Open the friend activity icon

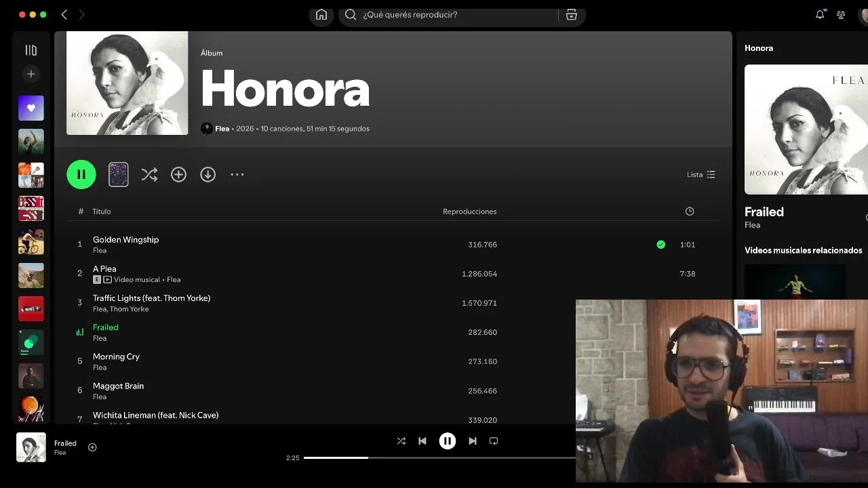(841, 14)
